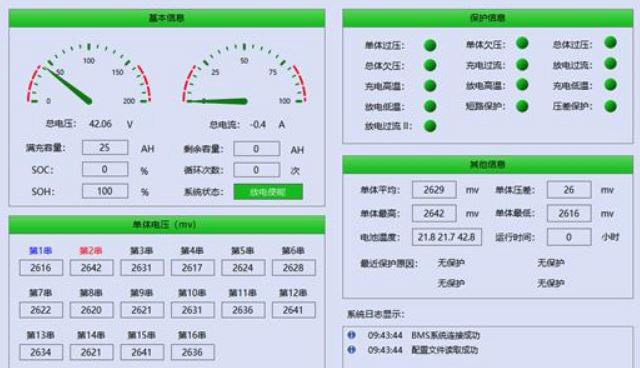
Task: Click info icon beside BMS系统连接成功 log
Action: point(351,335)
